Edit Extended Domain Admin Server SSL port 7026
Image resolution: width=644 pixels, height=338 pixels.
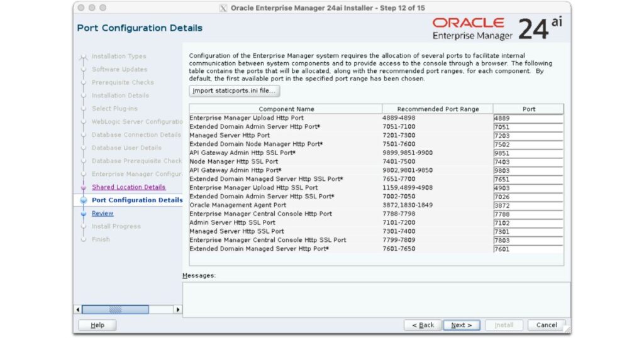pyautogui.click(x=528, y=197)
